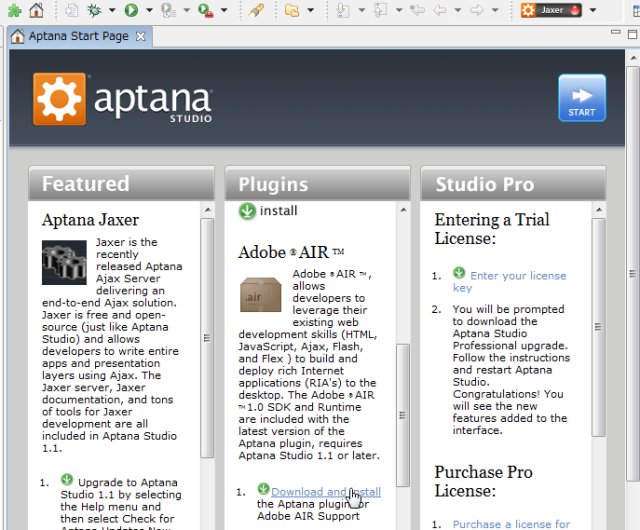Image resolution: width=640 pixels, height=530 pixels.
Task: Click the Previous Annotation icon
Action: tap(380, 10)
